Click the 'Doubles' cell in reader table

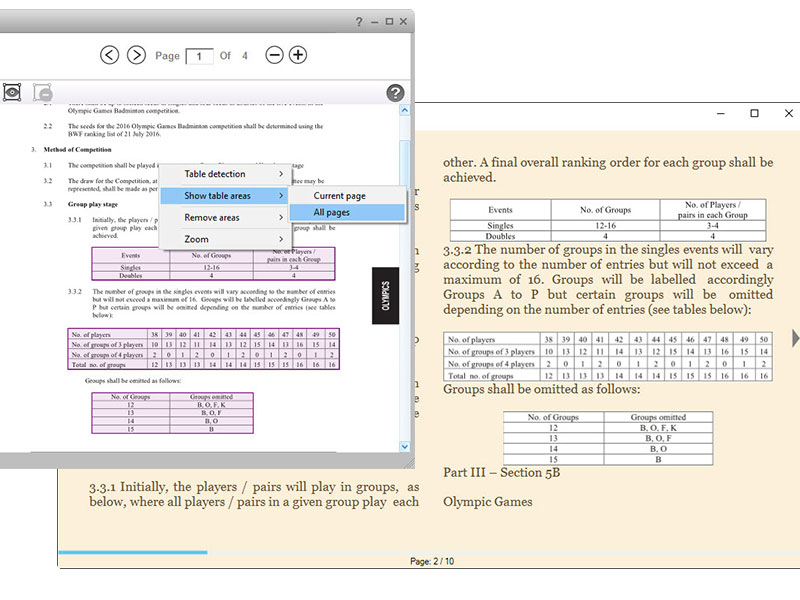[501, 236]
